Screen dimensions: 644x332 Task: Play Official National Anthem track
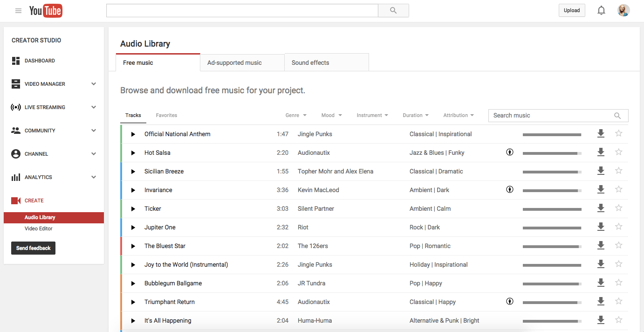[x=133, y=134]
